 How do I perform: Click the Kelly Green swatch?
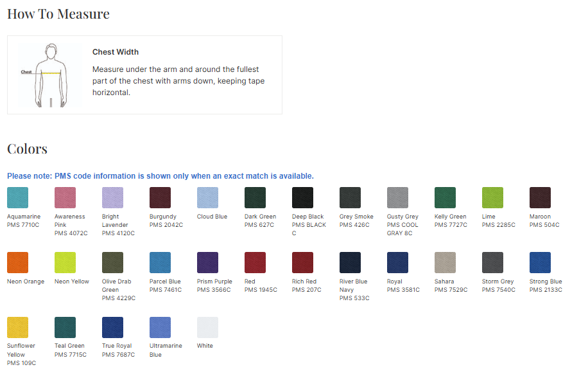point(445,198)
